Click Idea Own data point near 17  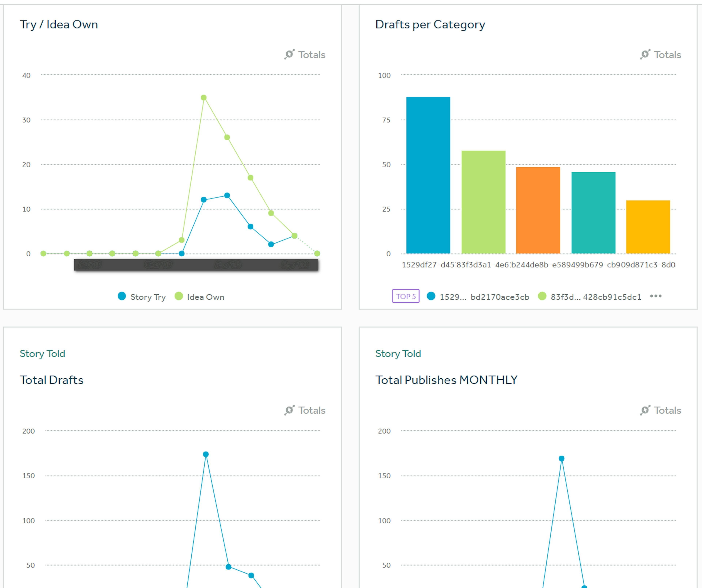250,178
